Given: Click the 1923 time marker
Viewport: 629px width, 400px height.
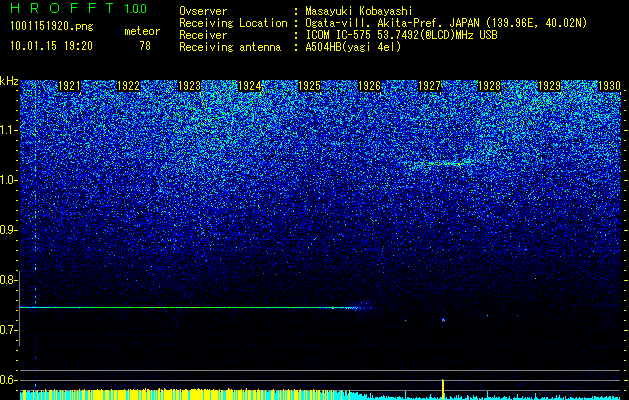Looking at the screenshot, I should tap(189, 86).
